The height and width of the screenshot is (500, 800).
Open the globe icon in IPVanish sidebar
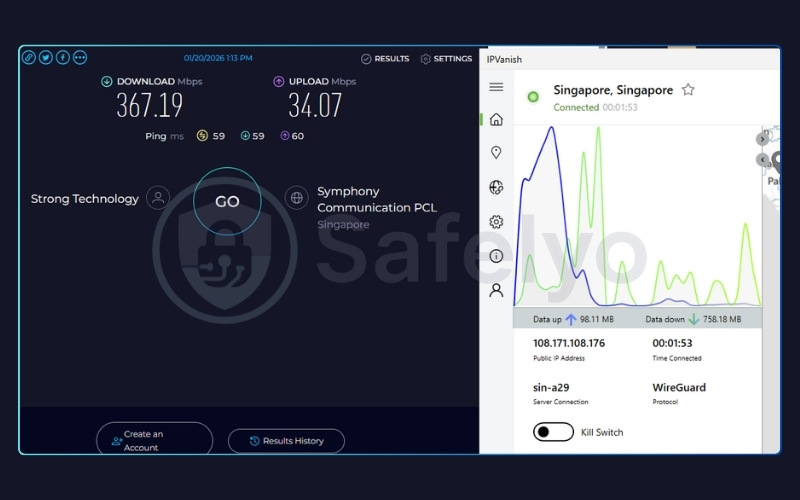pyautogui.click(x=496, y=187)
